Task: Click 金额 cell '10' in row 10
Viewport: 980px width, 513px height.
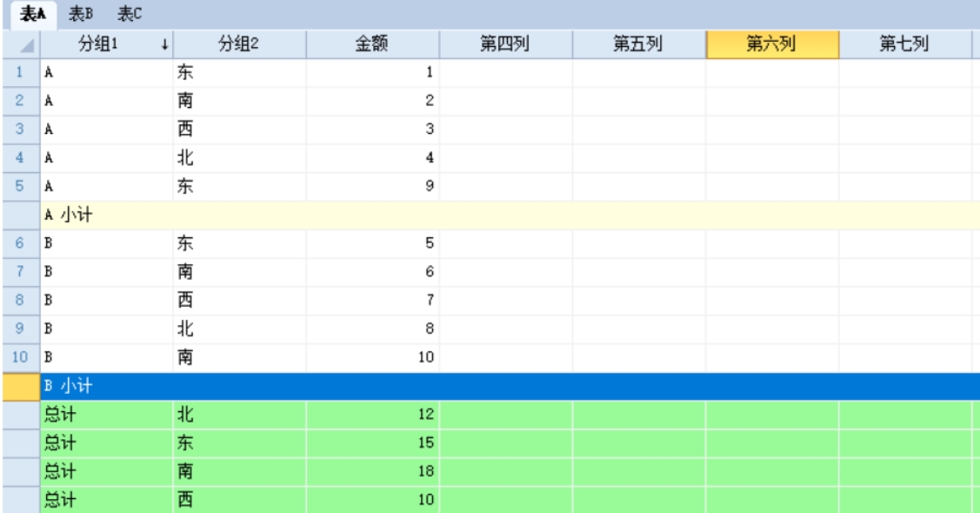Action: (372, 357)
